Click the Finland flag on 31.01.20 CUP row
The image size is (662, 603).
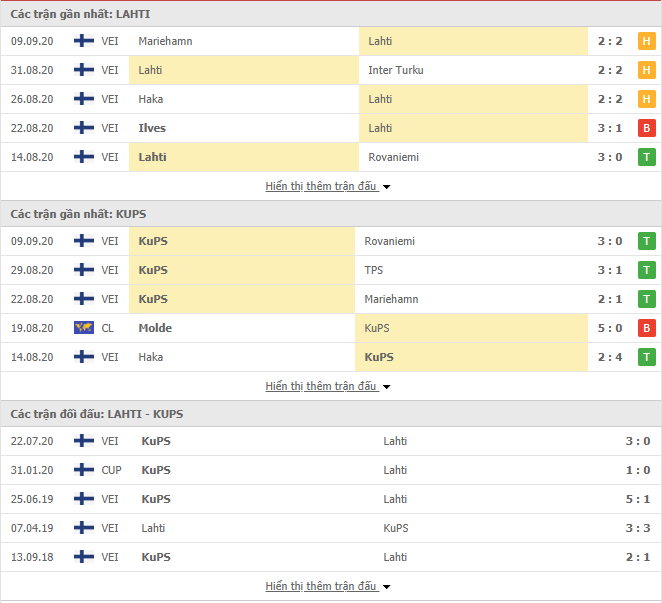84,470
